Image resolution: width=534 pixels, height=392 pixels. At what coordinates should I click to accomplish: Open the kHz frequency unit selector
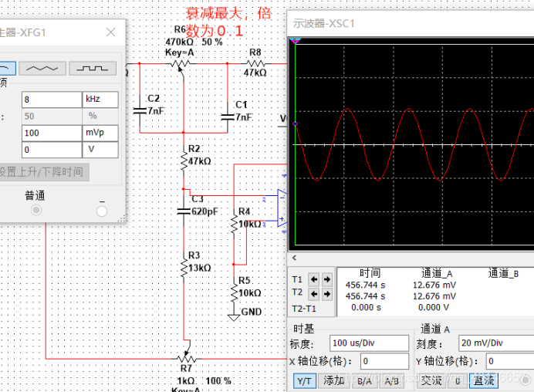100,100
